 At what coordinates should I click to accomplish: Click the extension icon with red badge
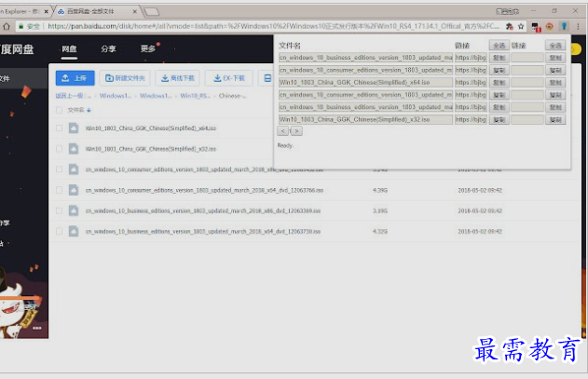point(536,27)
